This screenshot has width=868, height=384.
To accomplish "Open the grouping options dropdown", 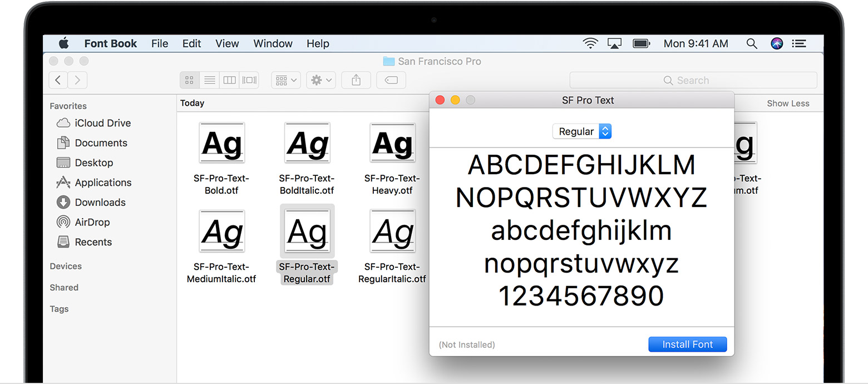I will 285,80.
